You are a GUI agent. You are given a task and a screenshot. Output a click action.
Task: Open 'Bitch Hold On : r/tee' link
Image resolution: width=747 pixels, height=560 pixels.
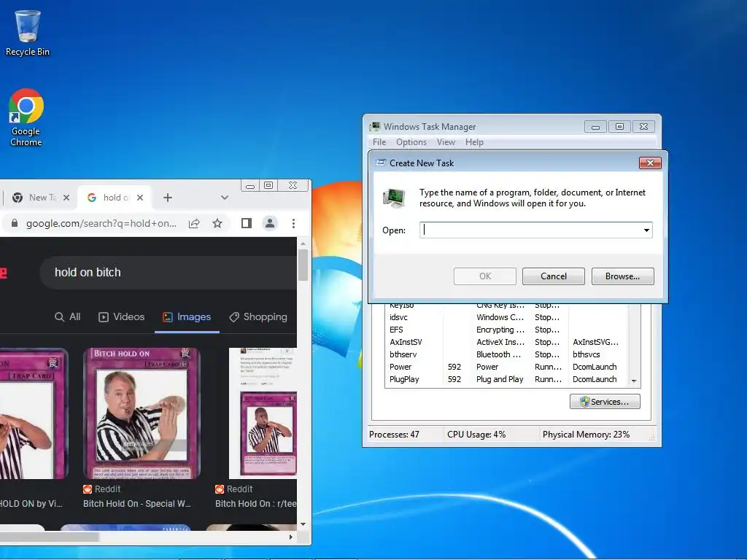(255, 504)
